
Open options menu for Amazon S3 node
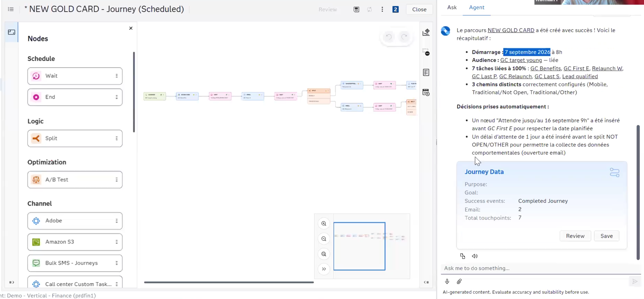pos(117,242)
